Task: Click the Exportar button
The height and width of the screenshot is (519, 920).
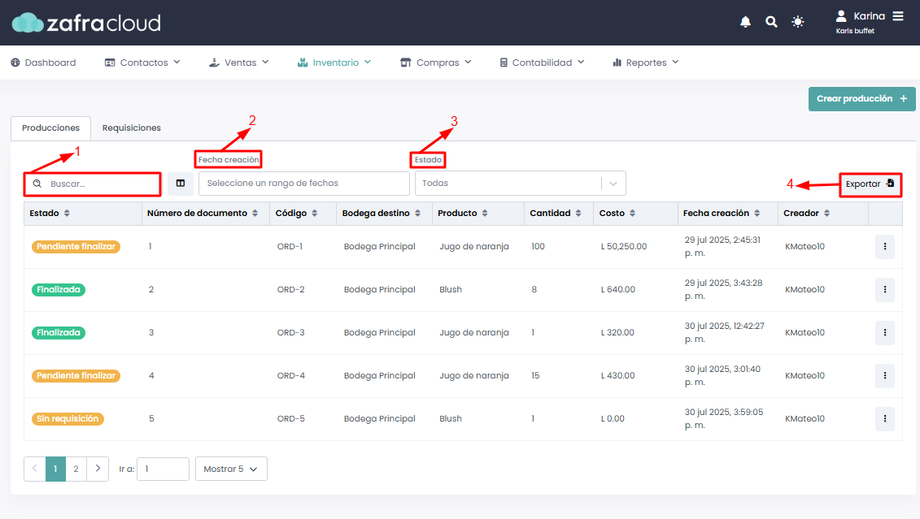Action: [869, 184]
